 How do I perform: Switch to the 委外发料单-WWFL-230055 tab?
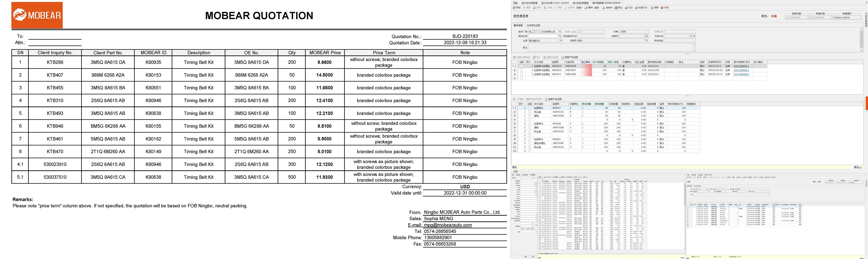(555, 3)
